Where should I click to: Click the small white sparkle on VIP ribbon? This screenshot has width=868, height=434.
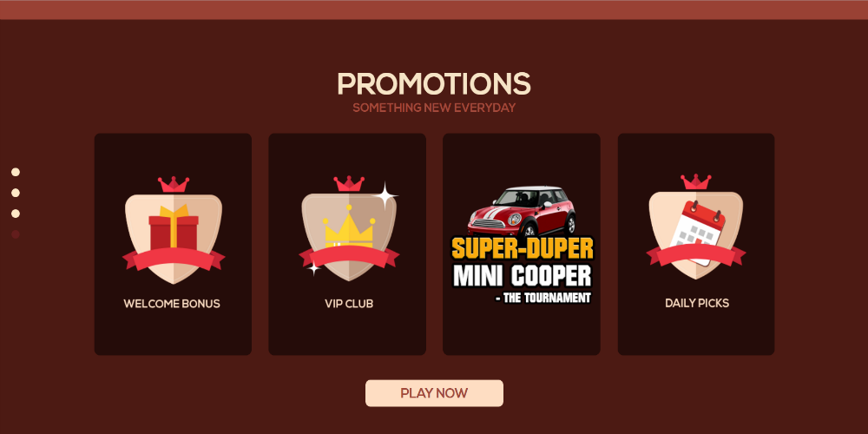(314, 268)
